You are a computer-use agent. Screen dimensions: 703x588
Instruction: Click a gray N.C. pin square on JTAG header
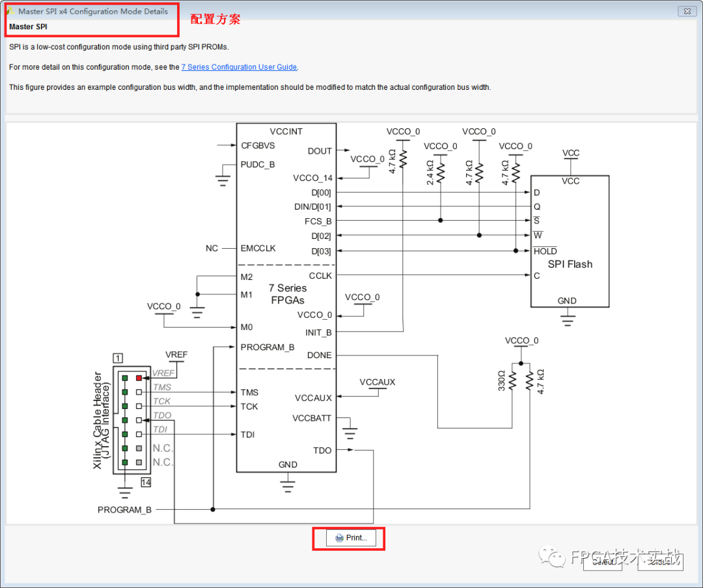pyautogui.click(x=139, y=449)
